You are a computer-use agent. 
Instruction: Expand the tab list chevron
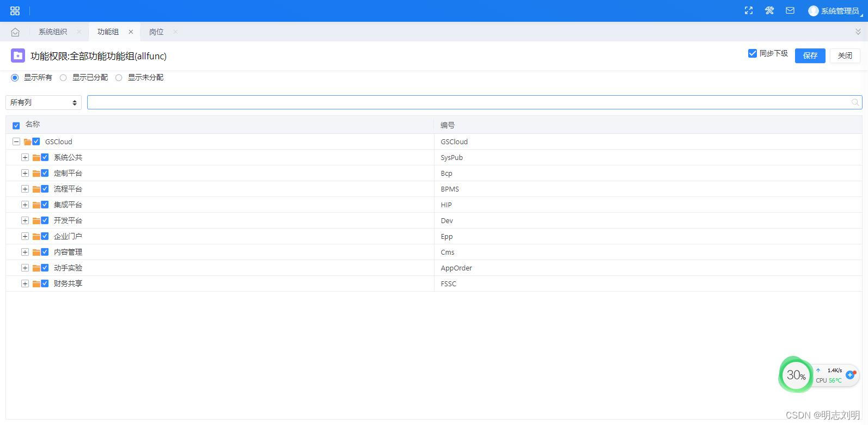pyautogui.click(x=858, y=32)
